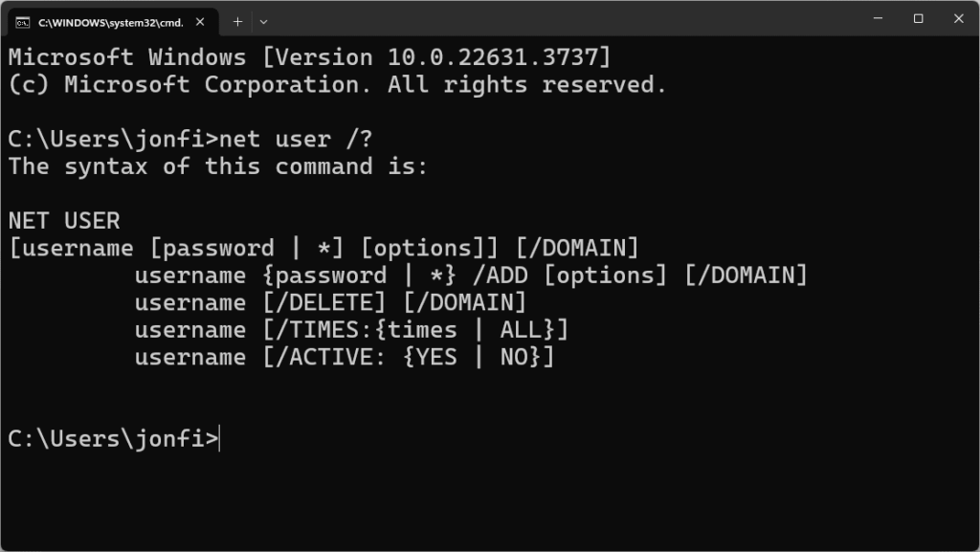Close the terminal window
Viewport: 980px width, 552px height.
[x=959, y=19]
